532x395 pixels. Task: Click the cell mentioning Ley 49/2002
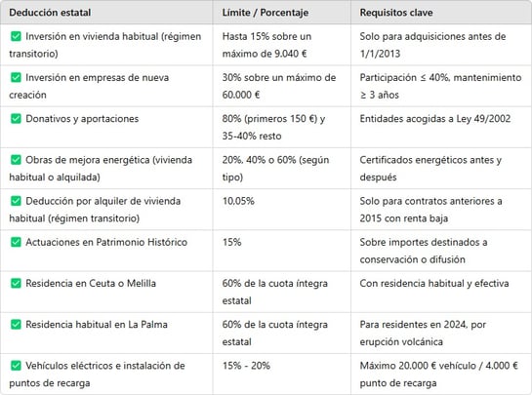[x=441, y=127]
